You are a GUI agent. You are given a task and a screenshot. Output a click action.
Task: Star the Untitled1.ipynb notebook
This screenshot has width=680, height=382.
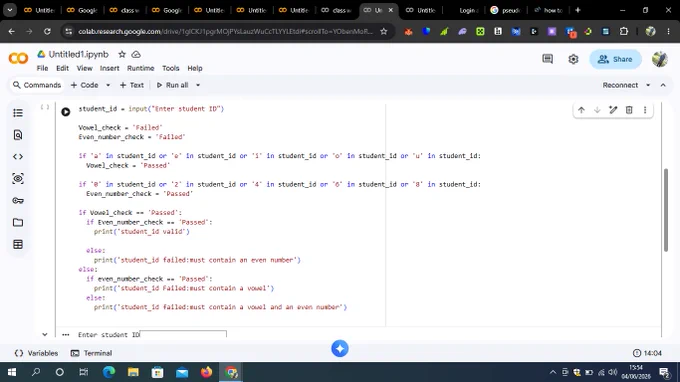pos(122,54)
